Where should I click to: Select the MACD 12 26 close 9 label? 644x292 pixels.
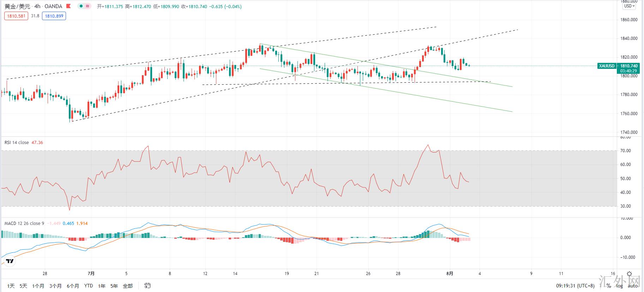(x=24, y=223)
